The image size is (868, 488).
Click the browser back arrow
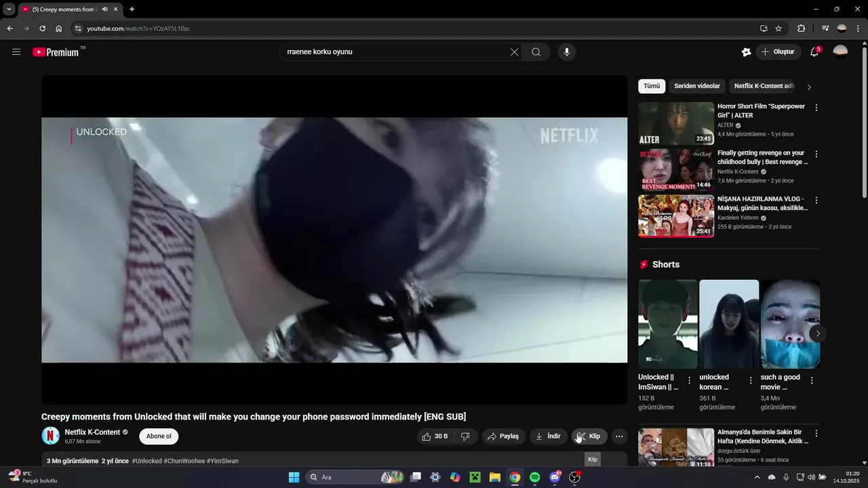9,28
